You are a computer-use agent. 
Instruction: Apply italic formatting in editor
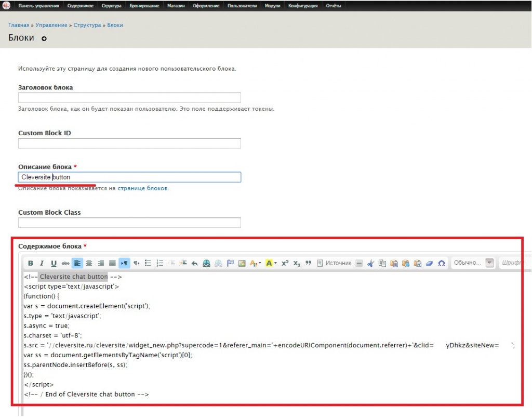pos(42,263)
